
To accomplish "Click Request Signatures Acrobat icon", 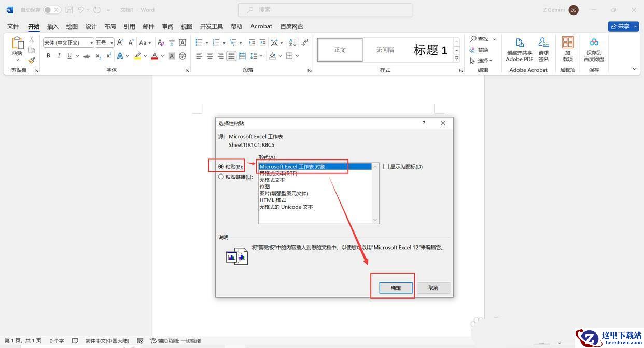I will point(543,50).
